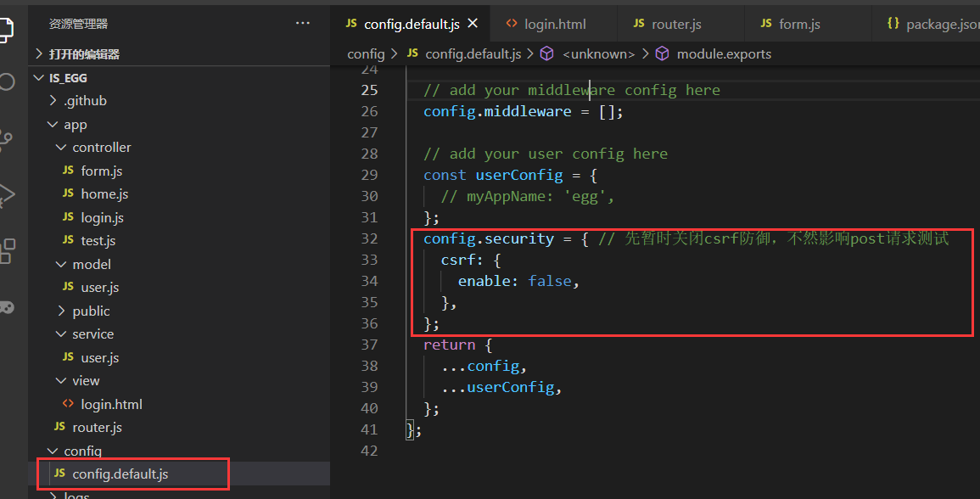Open the Search view in the activity bar
The height and width of the screenshot is (499, 980).
(x=8, y=81)
